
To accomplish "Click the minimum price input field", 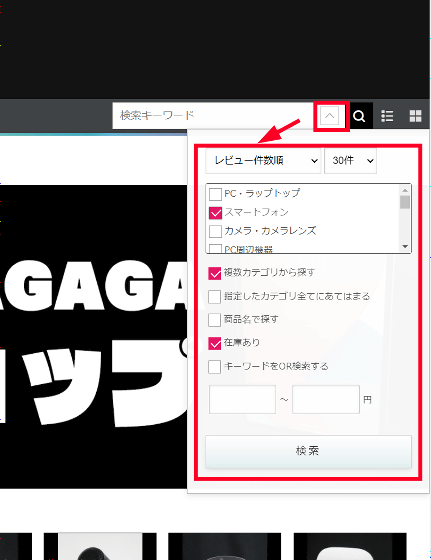I will [x=242, y=399].
